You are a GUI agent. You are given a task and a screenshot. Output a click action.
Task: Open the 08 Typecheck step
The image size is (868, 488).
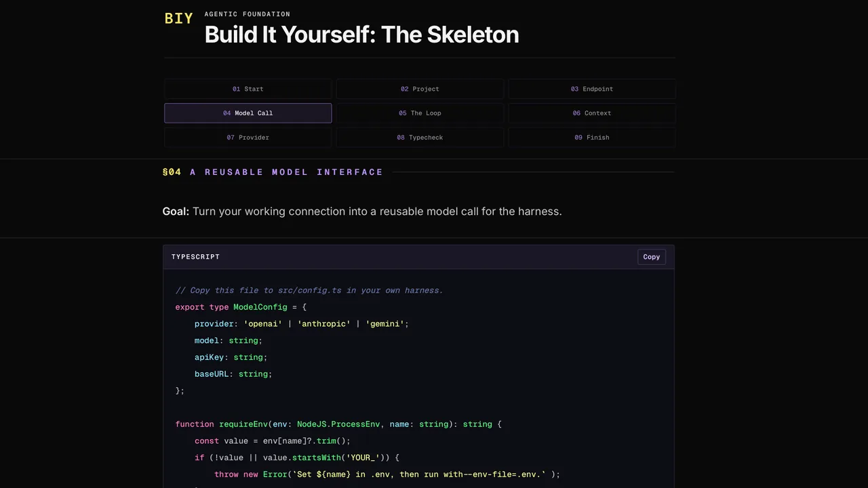click(420, 138)
